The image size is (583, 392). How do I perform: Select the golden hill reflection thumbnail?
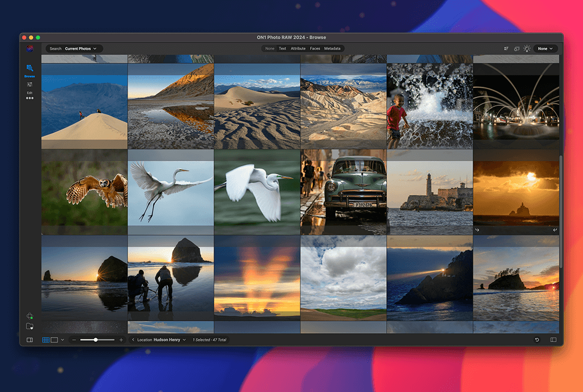point(170,106)
